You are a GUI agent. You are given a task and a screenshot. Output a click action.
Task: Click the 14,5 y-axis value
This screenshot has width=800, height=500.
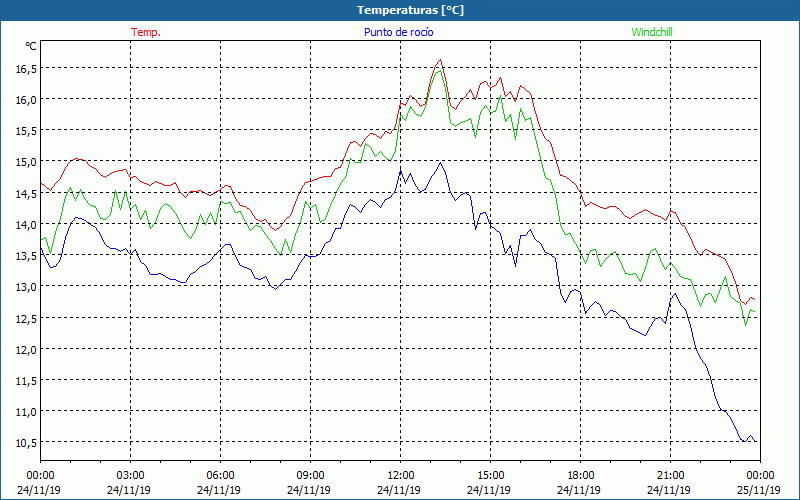(x=26, y=193)
